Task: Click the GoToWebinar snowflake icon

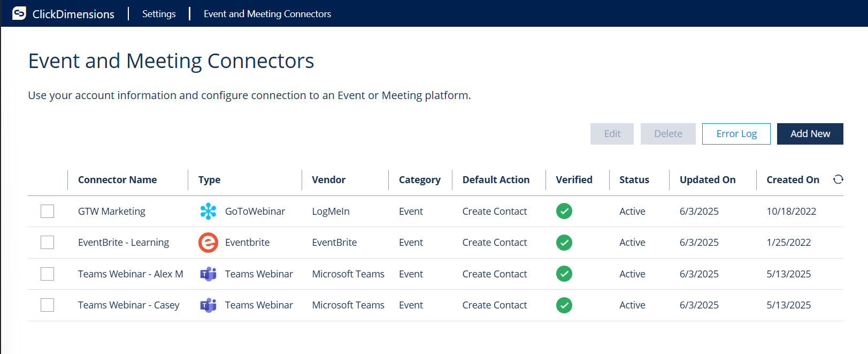Action: point(208,211)
